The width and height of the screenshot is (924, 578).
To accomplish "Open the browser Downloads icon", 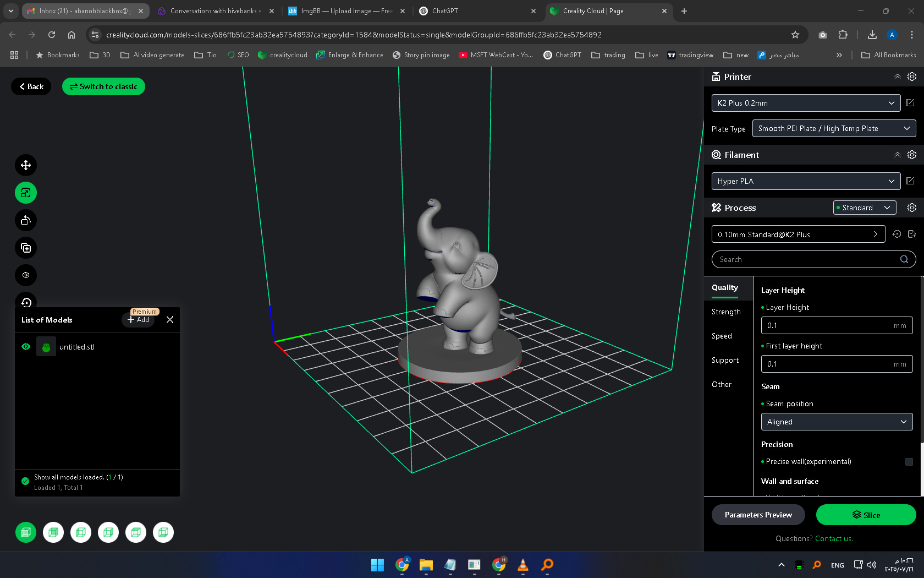I will point(872,35).
